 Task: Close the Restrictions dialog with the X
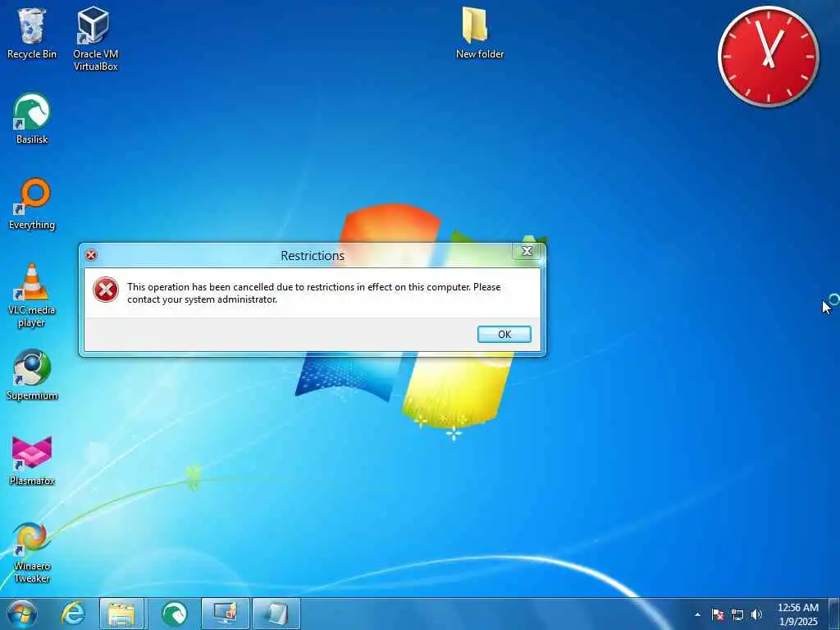pos(527,251)
